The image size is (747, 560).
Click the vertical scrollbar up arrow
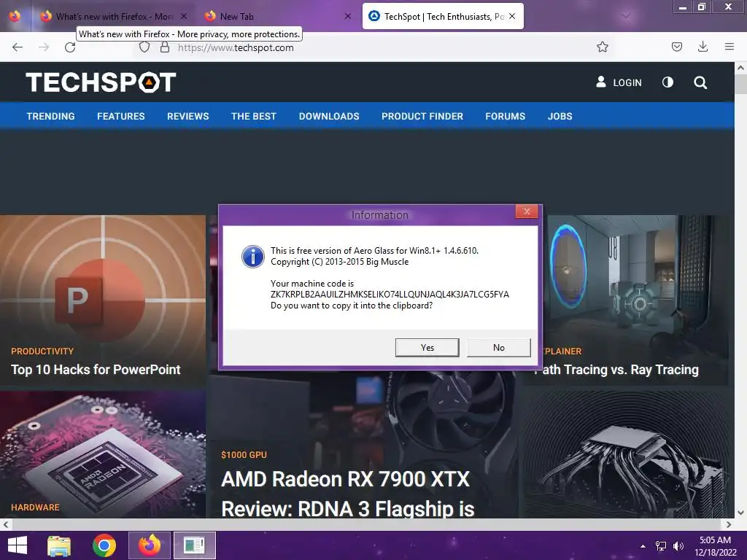point(741,68)
